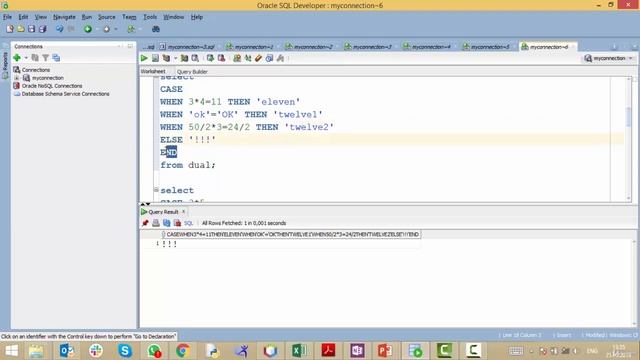Switch to the Query Builder tab
The width and height of the screenshot is (640, 360).
[x=192, y=71]
